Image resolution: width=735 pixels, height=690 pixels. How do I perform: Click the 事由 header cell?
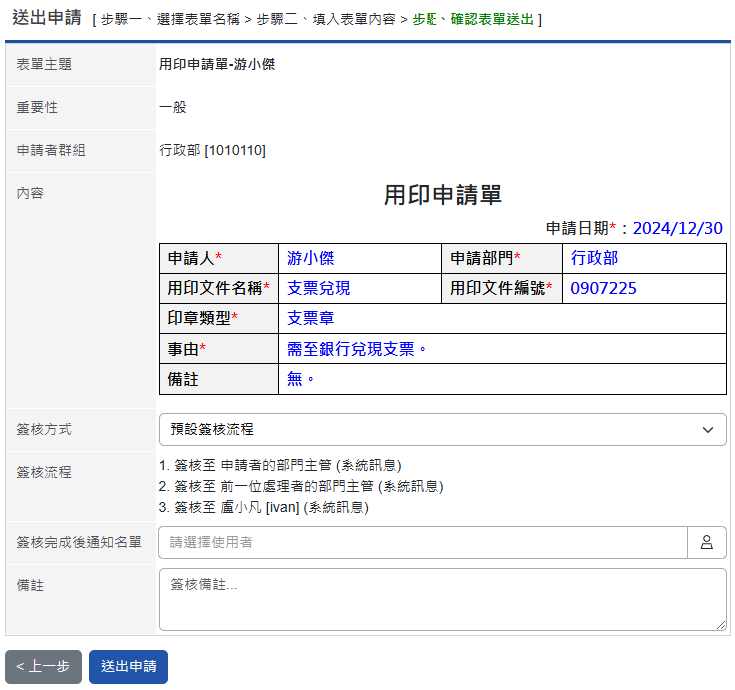click(x=219, y=349)
